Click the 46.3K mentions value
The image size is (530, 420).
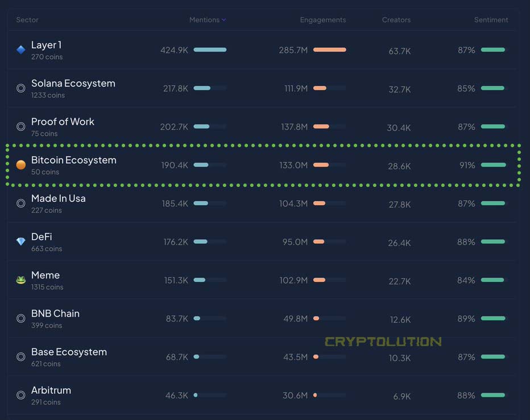176,396
